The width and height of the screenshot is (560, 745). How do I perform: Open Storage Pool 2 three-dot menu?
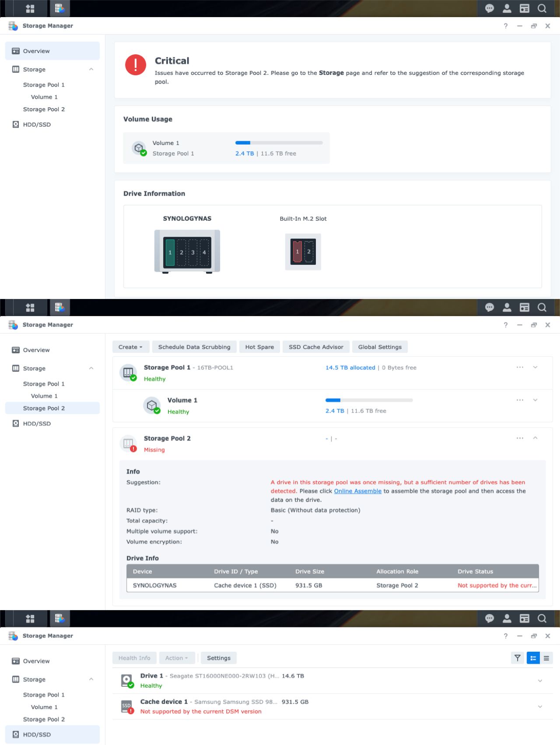520,438
